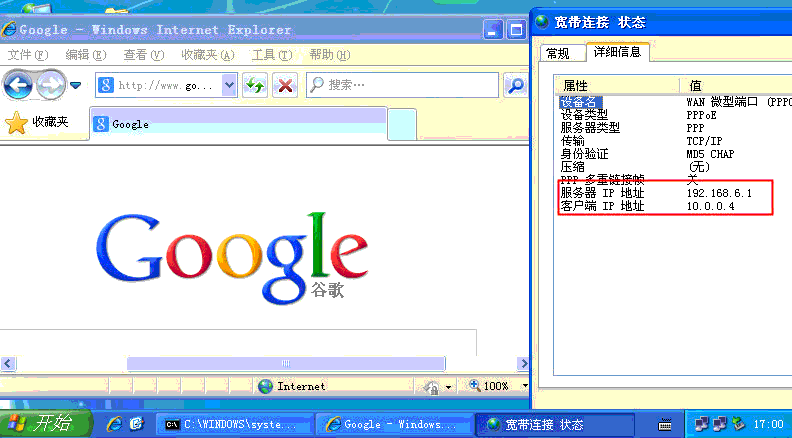
Task: Expand the address bar dropdown arrow
Action: click(229, 85)
